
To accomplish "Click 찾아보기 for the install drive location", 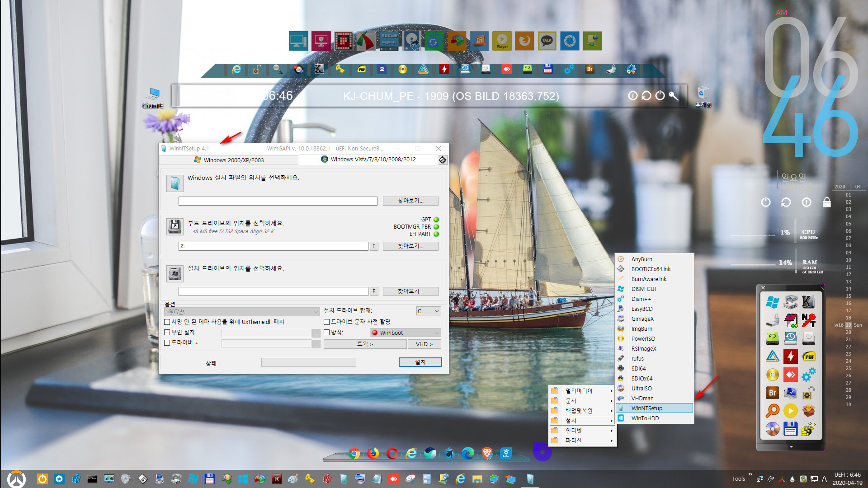I will click(410, 291).
